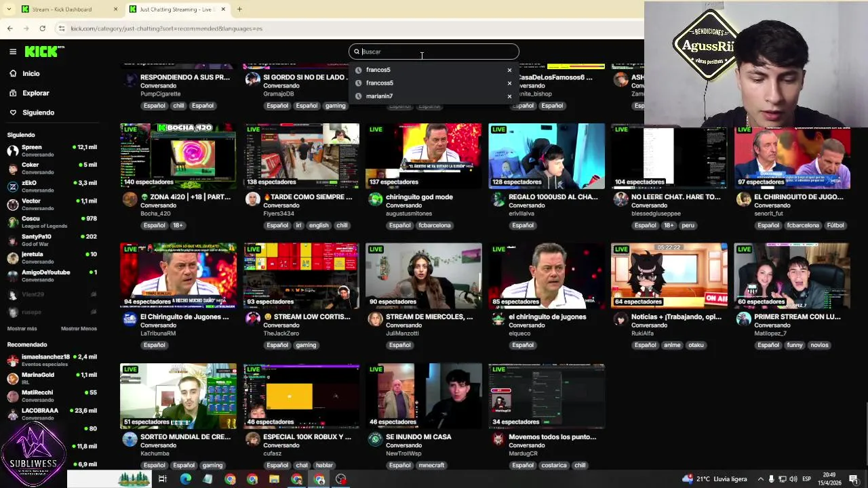This screenshot has width=868, height=488.
Task: Open the SORTEO MUNDIAL DE CRE... stream thumbnail
Action: [178, 396]
